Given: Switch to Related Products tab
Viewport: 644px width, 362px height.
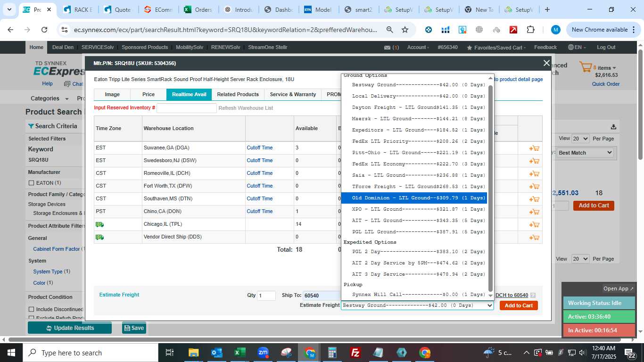Looking at the screenshot, I should click(x=238, y=95).
